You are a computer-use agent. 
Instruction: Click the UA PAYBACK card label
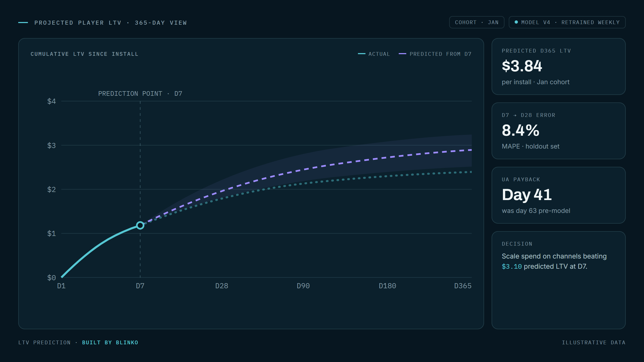[521, 180]
